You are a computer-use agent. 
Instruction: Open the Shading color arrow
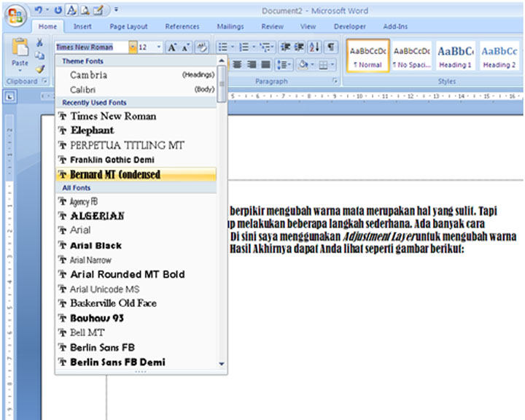(313, 64)
